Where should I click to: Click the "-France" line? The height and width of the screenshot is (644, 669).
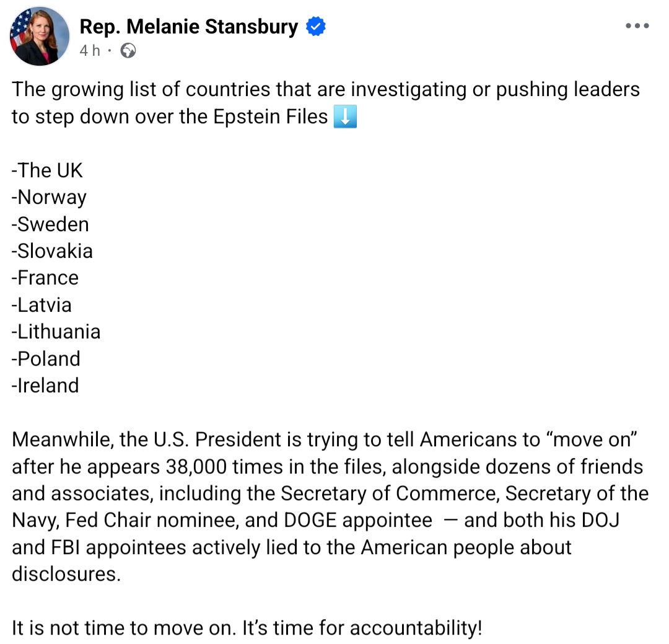46,278
